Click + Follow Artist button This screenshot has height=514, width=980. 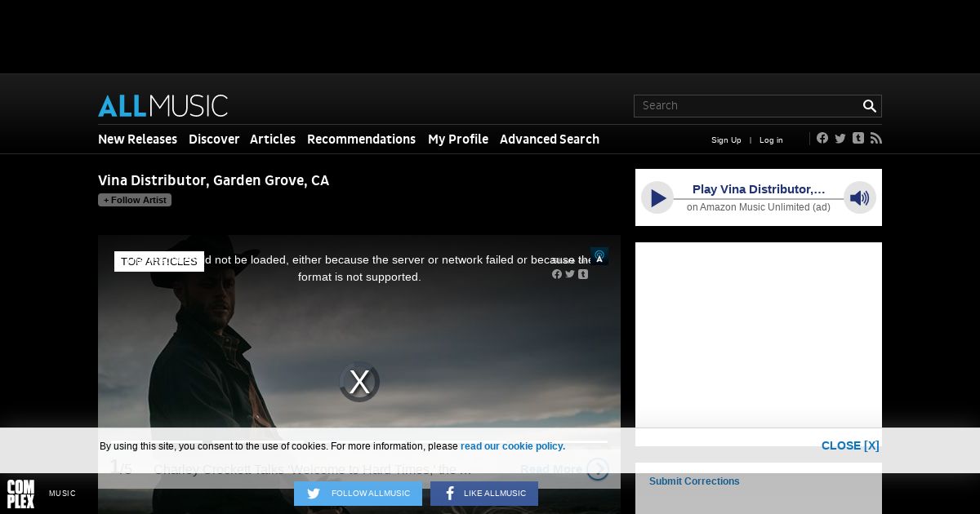point(135,200)
